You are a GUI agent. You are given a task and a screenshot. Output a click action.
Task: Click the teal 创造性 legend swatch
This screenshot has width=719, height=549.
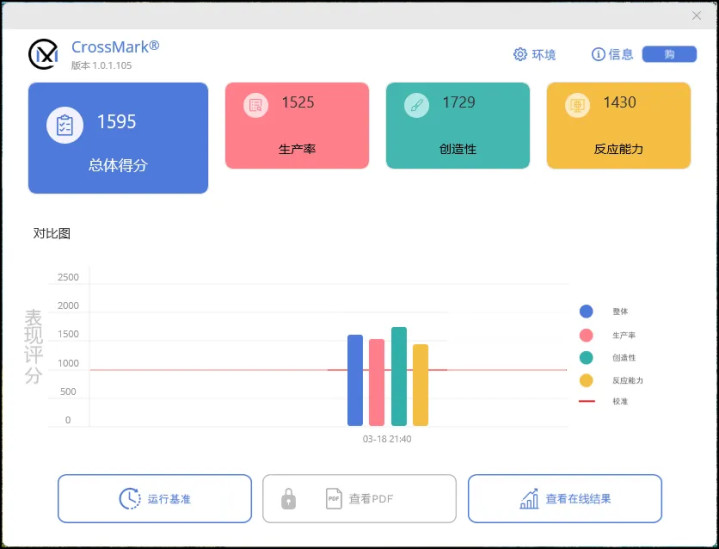click(x=586, y=357)
